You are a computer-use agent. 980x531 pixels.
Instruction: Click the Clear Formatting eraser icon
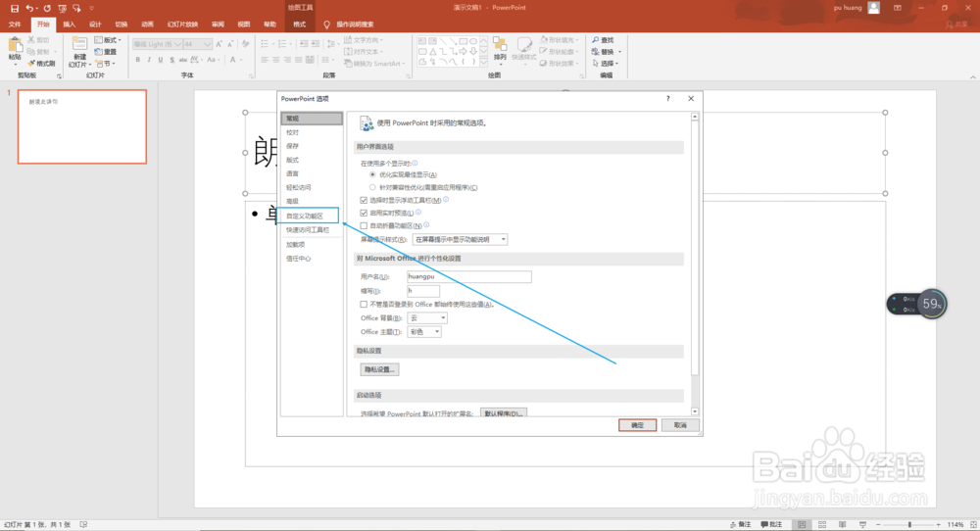246,44
